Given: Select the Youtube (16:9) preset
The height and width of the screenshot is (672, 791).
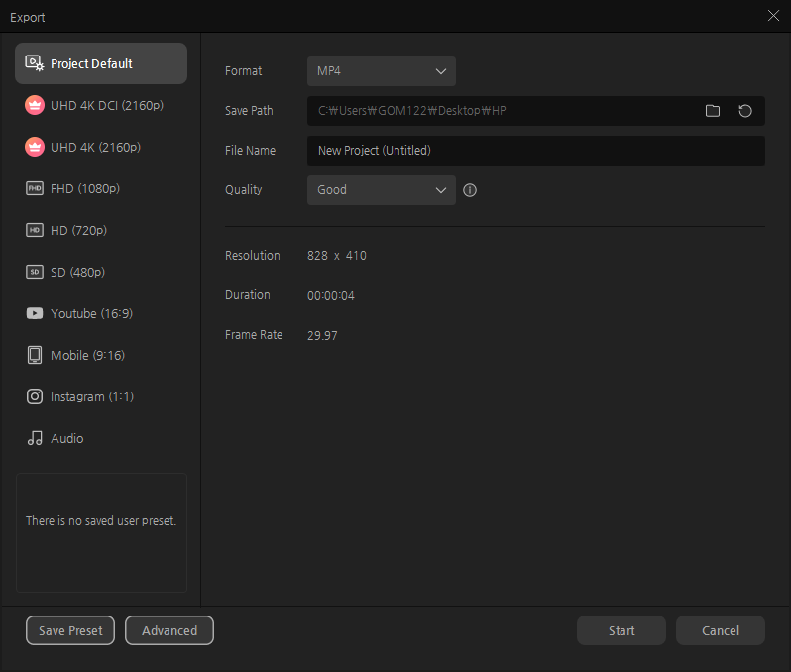Looking at the screenshot, I should click(101, 313).
